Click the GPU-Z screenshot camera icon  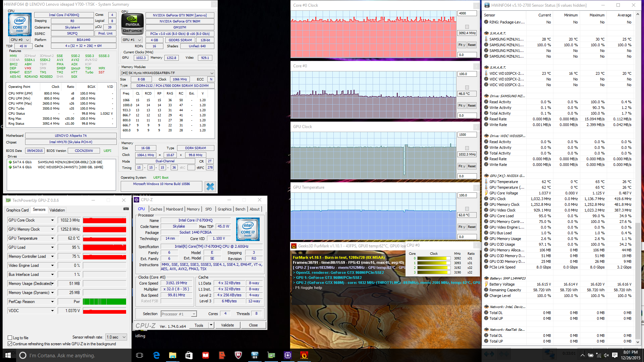[x=126, y=209]
